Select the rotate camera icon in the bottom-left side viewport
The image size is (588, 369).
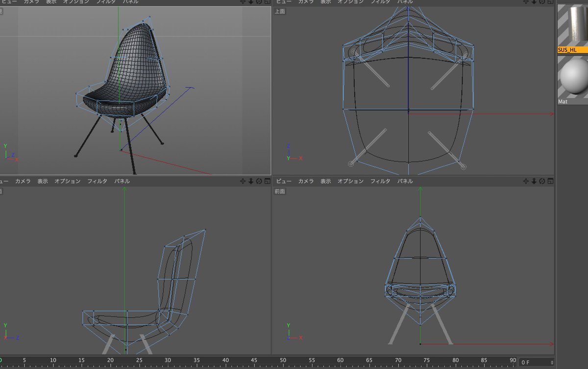pyautogui.click(x=259, y=181)
